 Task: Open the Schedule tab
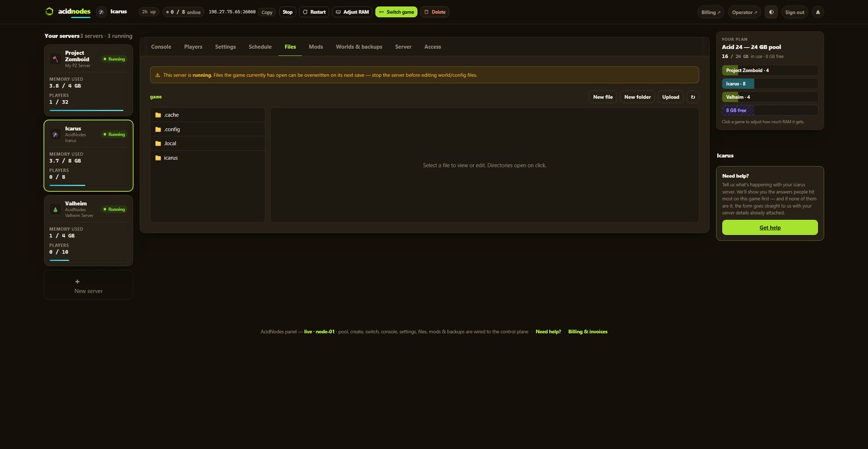(260, 47)
